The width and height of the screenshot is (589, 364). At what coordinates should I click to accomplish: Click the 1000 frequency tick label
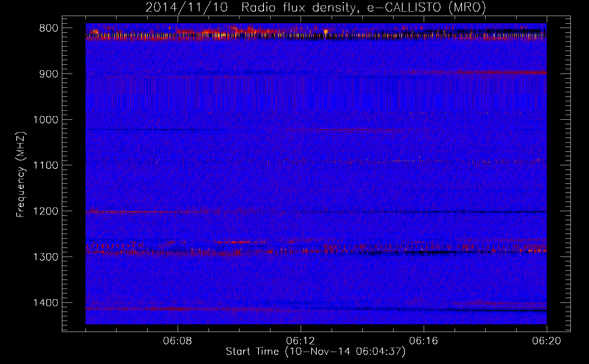(x=46, y=120)
